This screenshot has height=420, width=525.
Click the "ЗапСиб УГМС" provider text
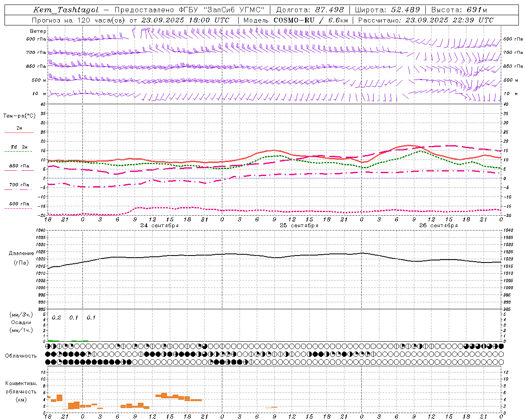(234, 10)
